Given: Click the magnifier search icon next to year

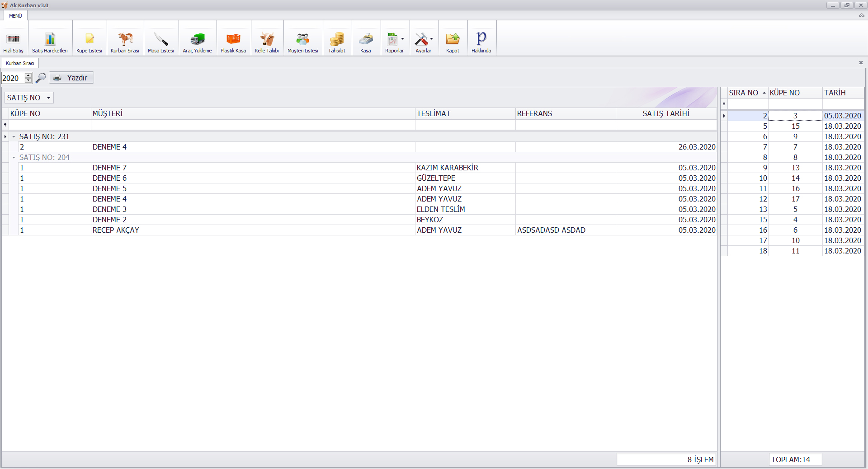Looking at the screenshot, I should [41, 78].
